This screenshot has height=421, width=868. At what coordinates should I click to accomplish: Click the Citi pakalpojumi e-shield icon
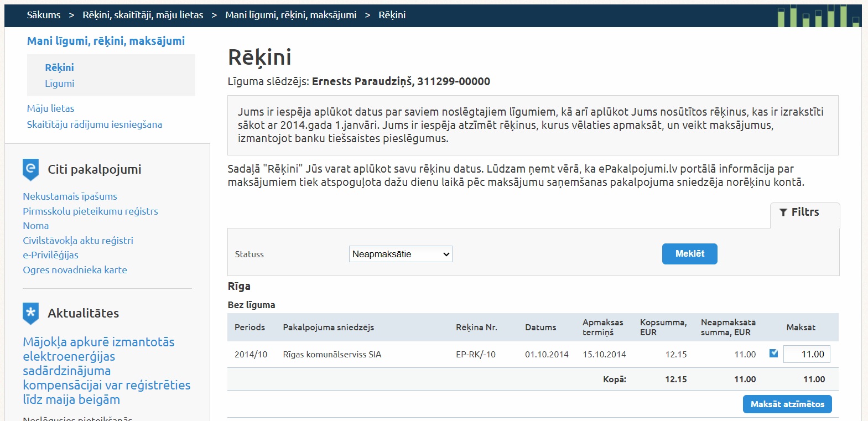click(31, 169)
